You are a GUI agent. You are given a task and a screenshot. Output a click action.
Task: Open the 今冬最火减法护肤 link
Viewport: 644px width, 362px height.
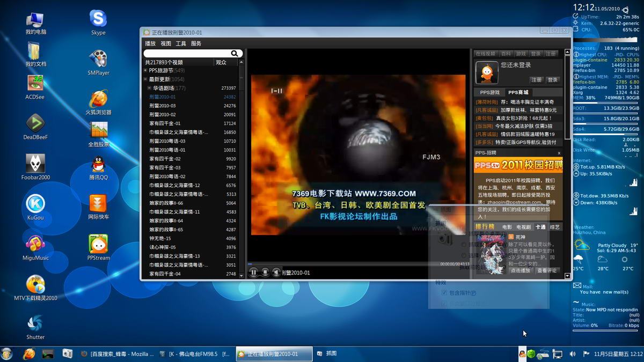click(x=523, y=126)
